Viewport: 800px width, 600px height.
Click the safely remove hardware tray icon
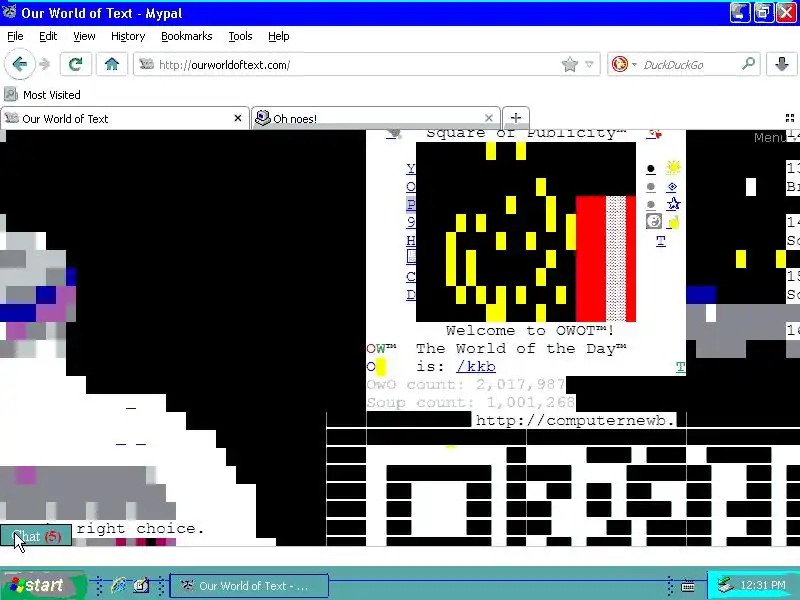pyautogui.click(x=725, y=585)
